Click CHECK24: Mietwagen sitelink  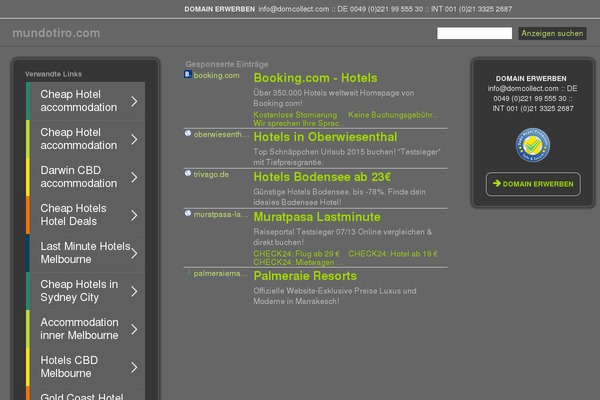point(298,262)
